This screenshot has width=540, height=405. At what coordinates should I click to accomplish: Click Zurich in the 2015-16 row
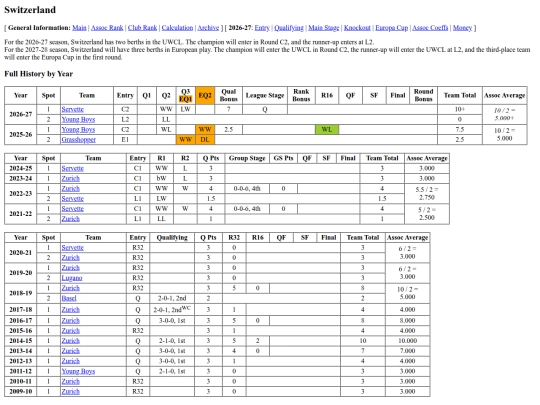point(71,331)
